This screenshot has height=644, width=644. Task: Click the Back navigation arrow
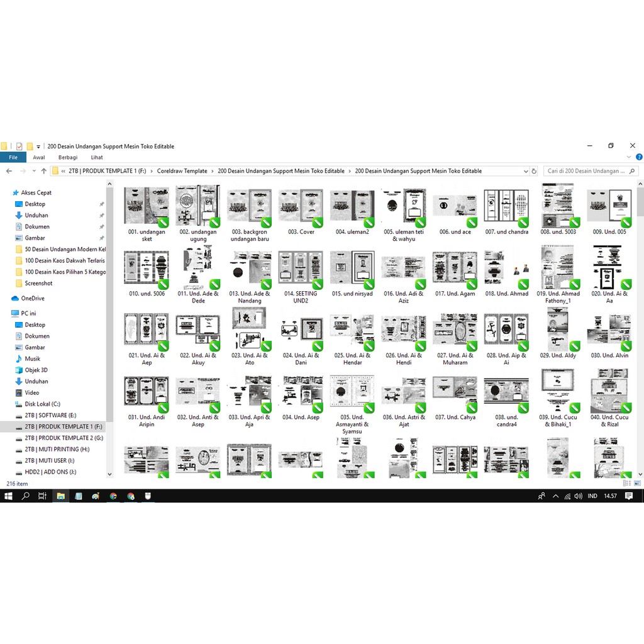coord(9,171)
